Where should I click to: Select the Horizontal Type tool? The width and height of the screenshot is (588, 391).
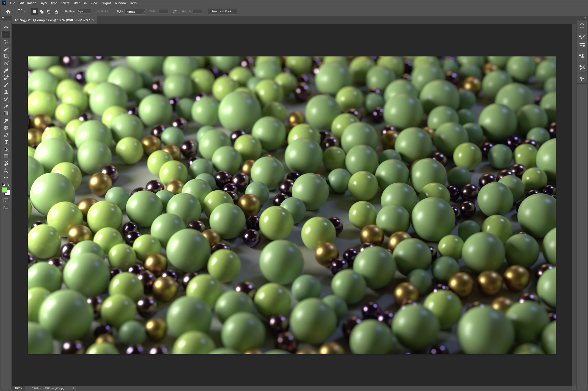pyautogui.click(x=6, y=142)
